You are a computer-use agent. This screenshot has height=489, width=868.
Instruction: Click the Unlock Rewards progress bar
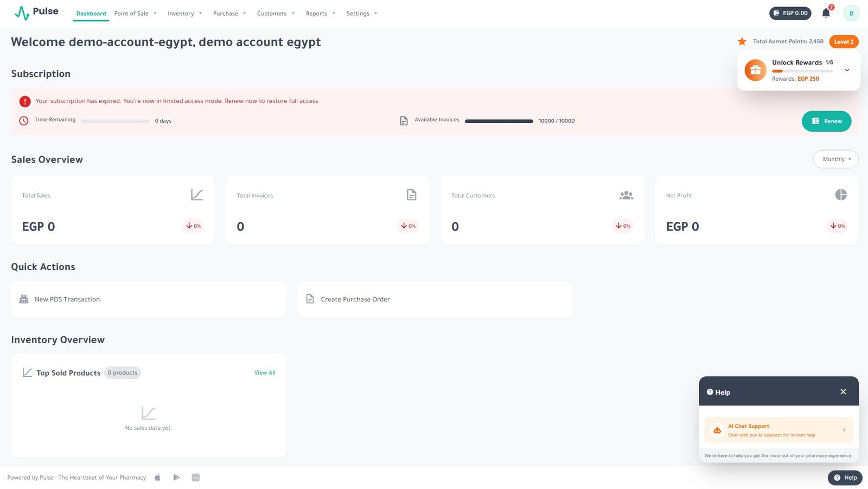pos(802,71)
